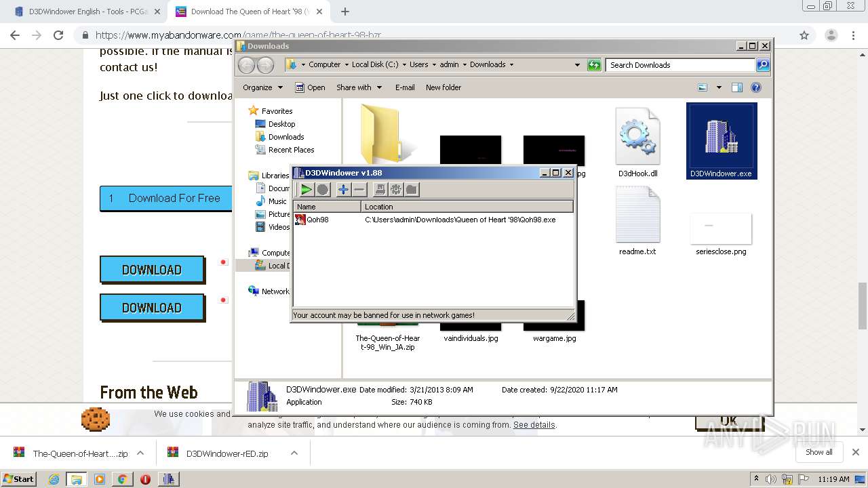Click Local Disk (C:) in breadcrumb
This screenshot has width=868, height=488.
pyautogui.click(x=374, y=65)
